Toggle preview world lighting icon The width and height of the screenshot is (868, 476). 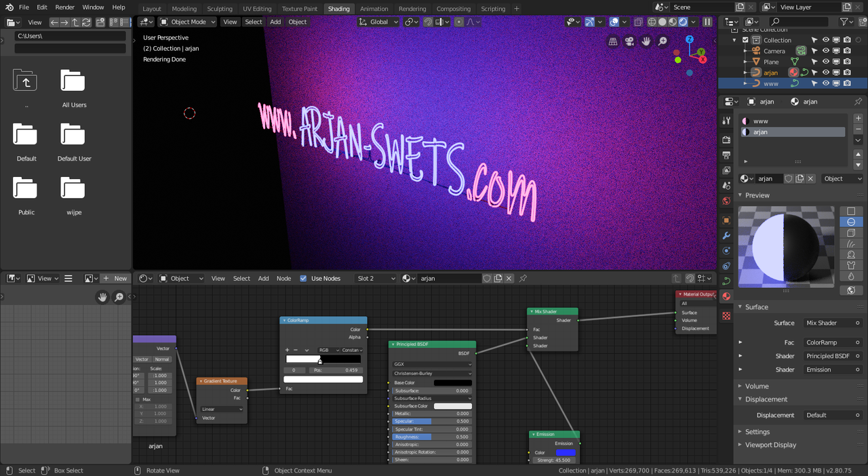(851, 290)
